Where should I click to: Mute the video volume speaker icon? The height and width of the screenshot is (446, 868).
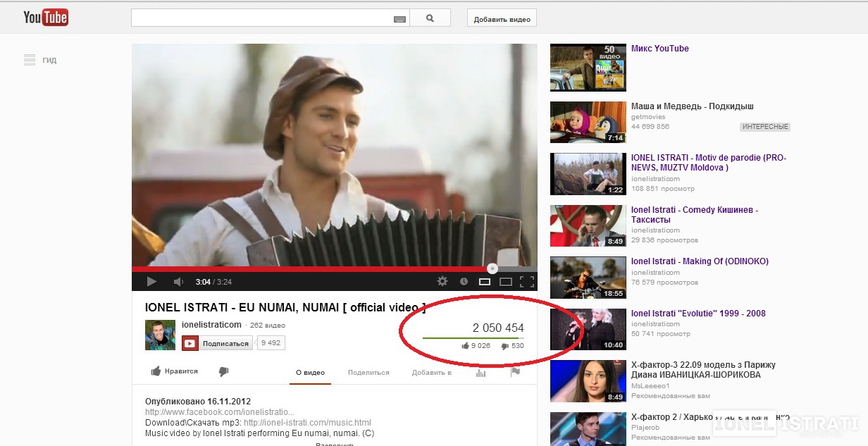point(178,282)
